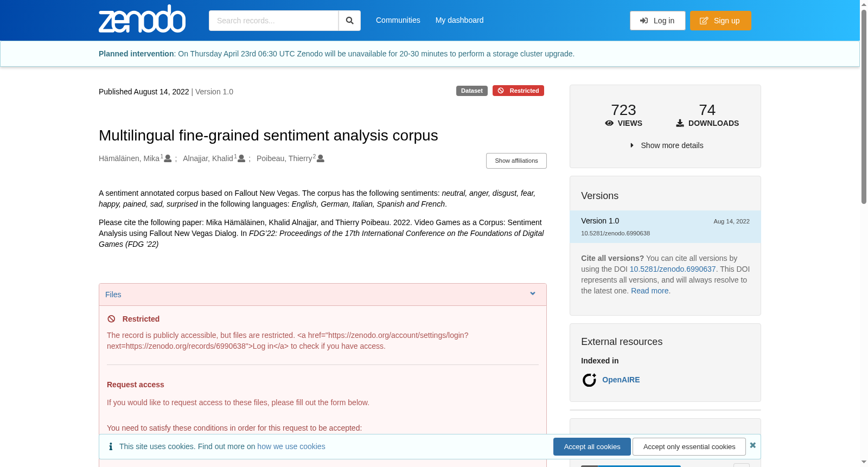Click the search magnifier button

click(x=350, y=21)
